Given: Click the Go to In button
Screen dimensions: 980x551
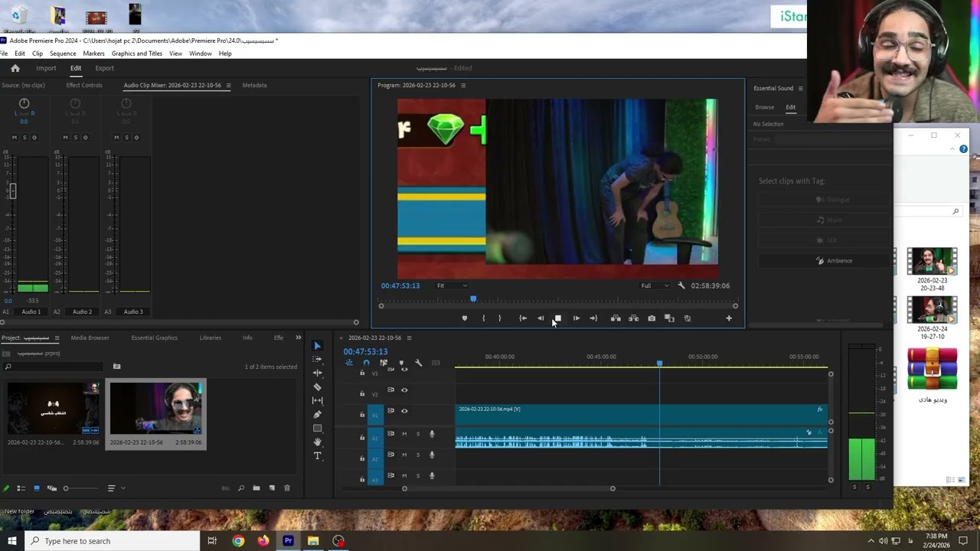Looking at the screenshot, I should point(523,318).
